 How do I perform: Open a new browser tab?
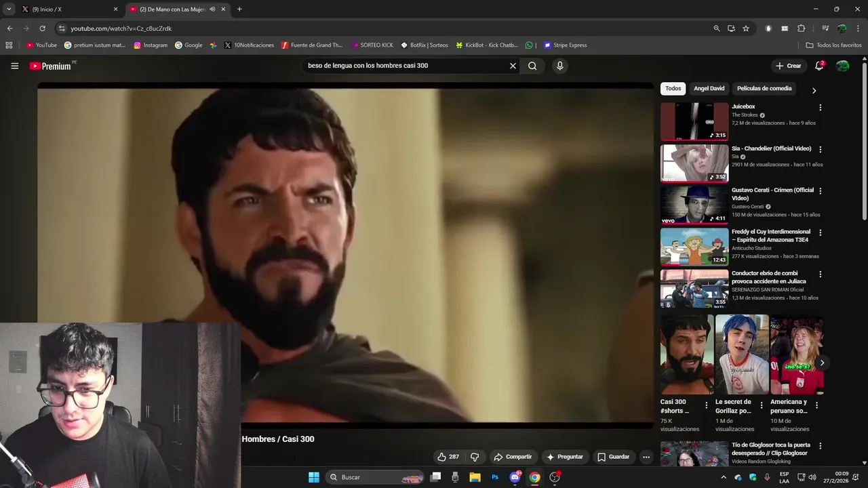pyautogui.click(x=239, y=9)
